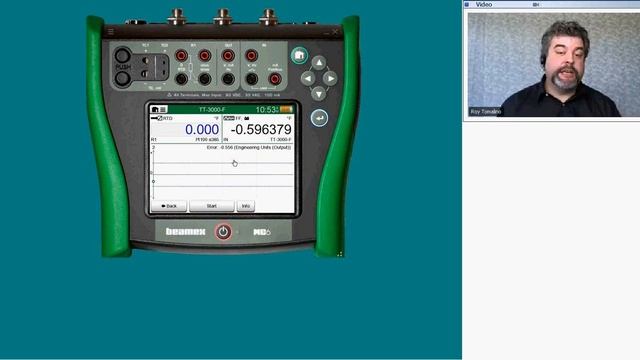Click the second red R1 terminal jack
The image size is (640, 360).
tap(205, 55)
